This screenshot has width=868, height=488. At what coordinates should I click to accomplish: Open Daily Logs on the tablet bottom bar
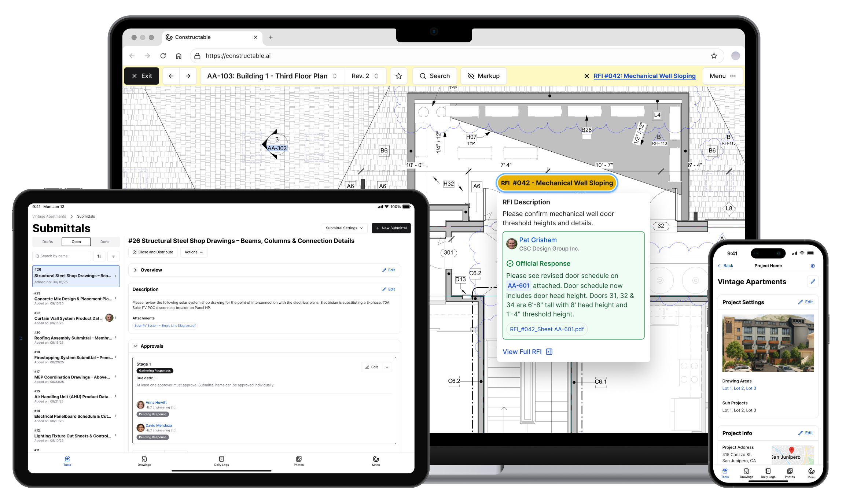221,461
